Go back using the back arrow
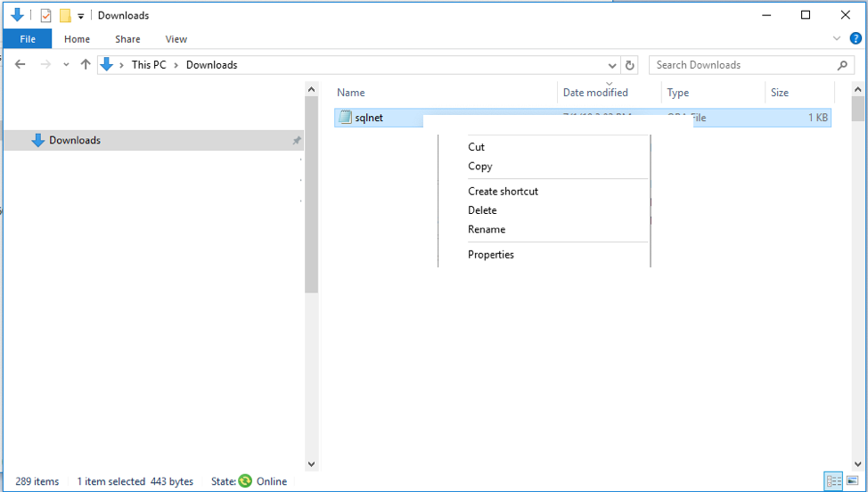Screen dimensions: 868x492 20,65
